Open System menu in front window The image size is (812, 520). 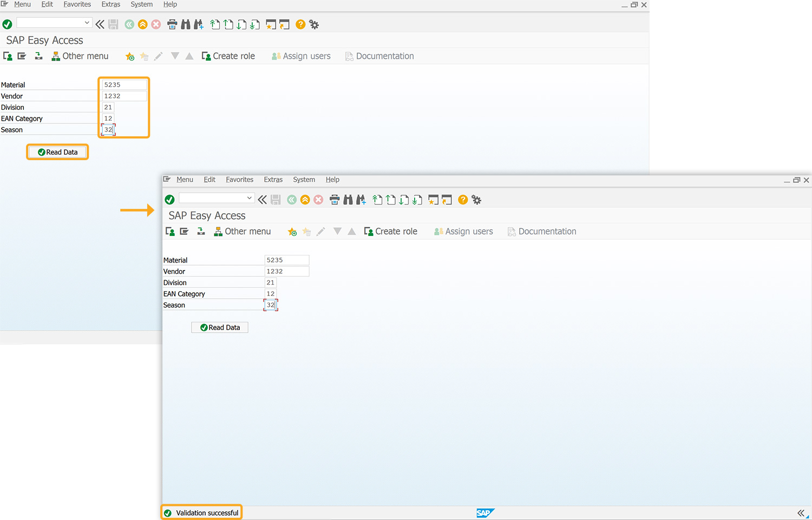click(304, 180)
